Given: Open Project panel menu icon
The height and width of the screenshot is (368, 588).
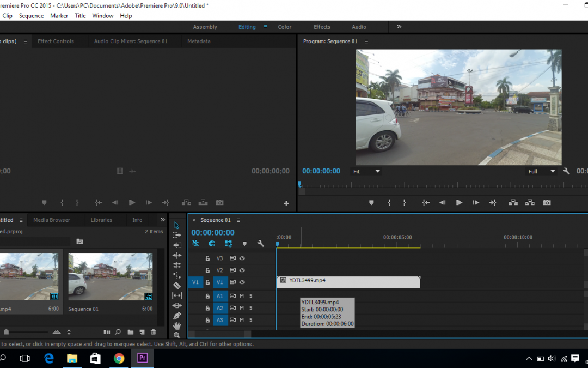Looking at the screenshot, I should pos(21,220).
